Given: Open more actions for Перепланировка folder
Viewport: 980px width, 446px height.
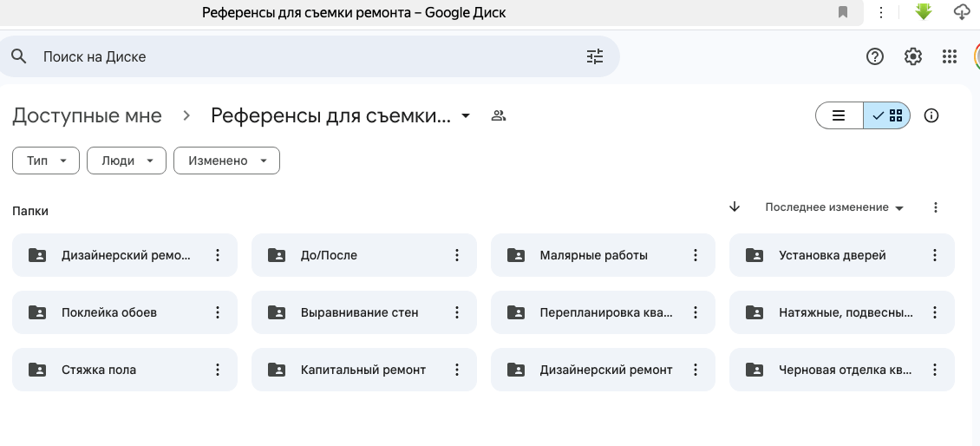Looking at the screenshot, I should click(x=695, y=312).
